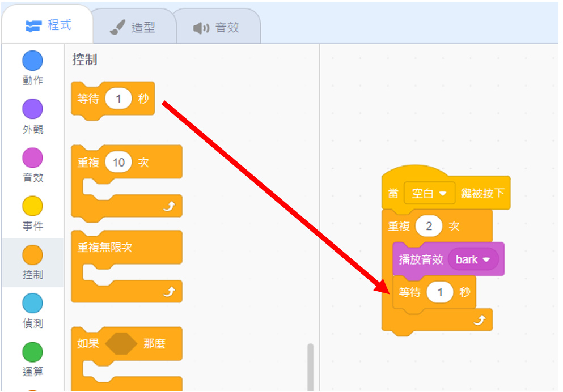563x392 pixels.
Task: Click the loop arrow on palette 重複 10 次 block
Action: 169,206
